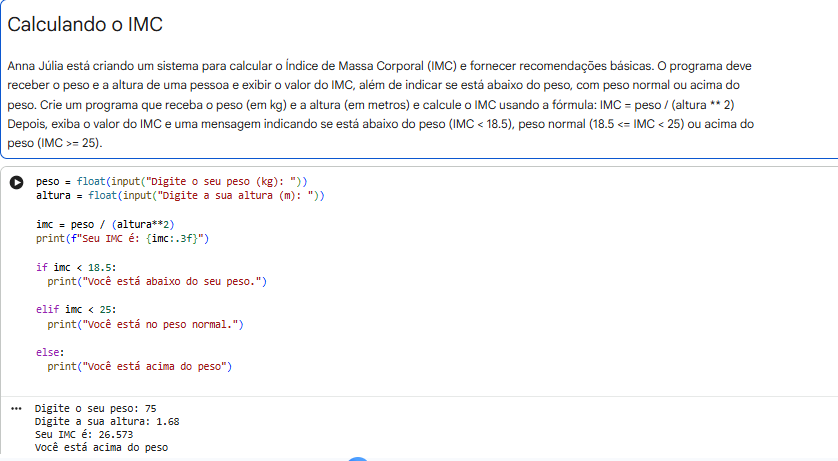The height and width of the screenshot is (461, 838).
Task: Click the line printing 'Seu IMC é'
Action: coord(122,238)
